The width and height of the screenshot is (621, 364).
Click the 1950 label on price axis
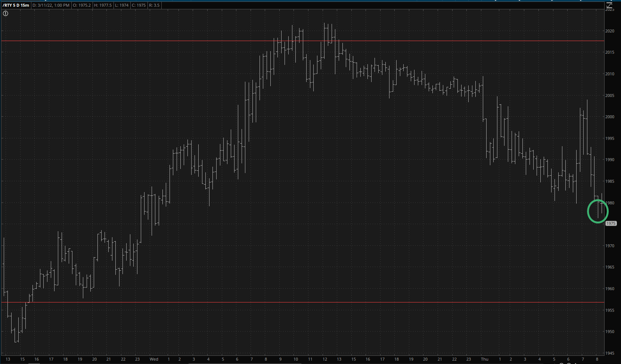click(x=609, y=332)
